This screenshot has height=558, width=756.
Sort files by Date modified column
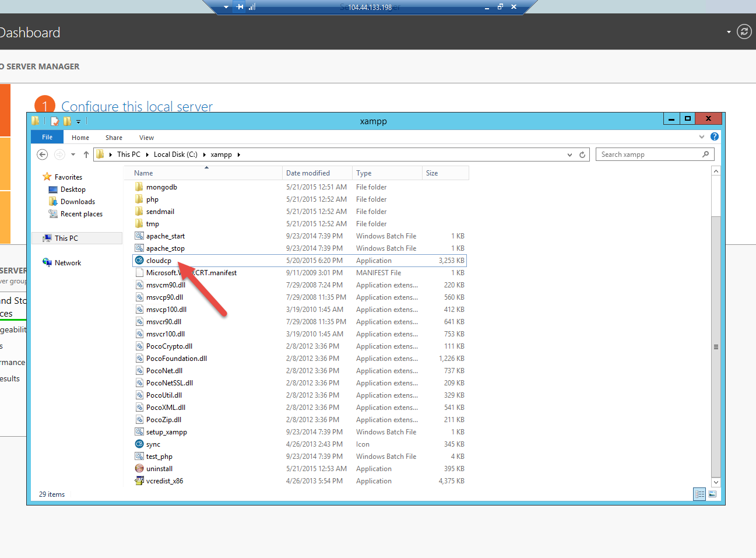308,173
